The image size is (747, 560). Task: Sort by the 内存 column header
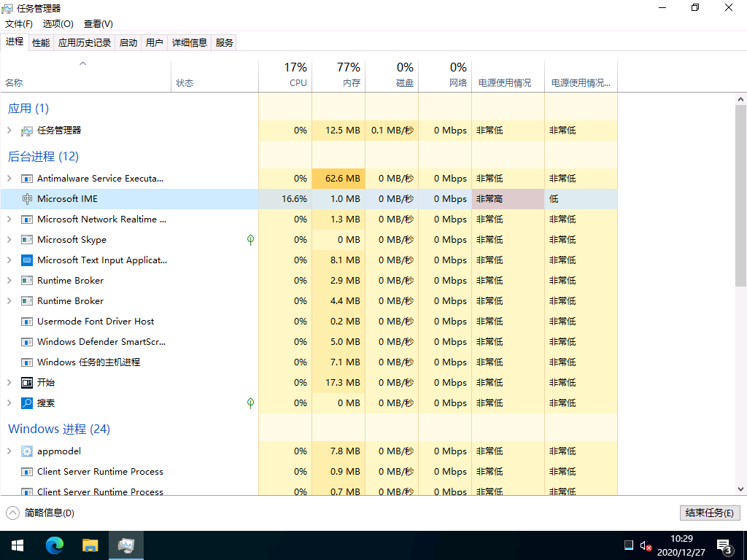tap(338, 76)
